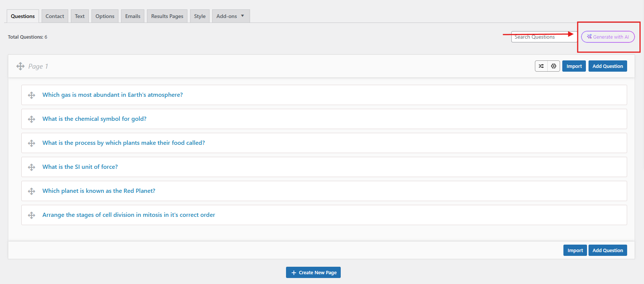Click the top Add Question button

tap(607, 66)
